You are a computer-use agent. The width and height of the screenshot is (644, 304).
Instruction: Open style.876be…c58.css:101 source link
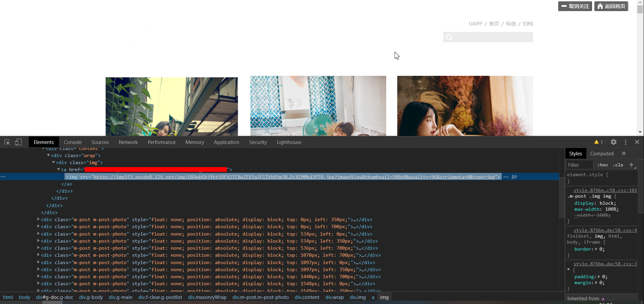tap(605, 190)
